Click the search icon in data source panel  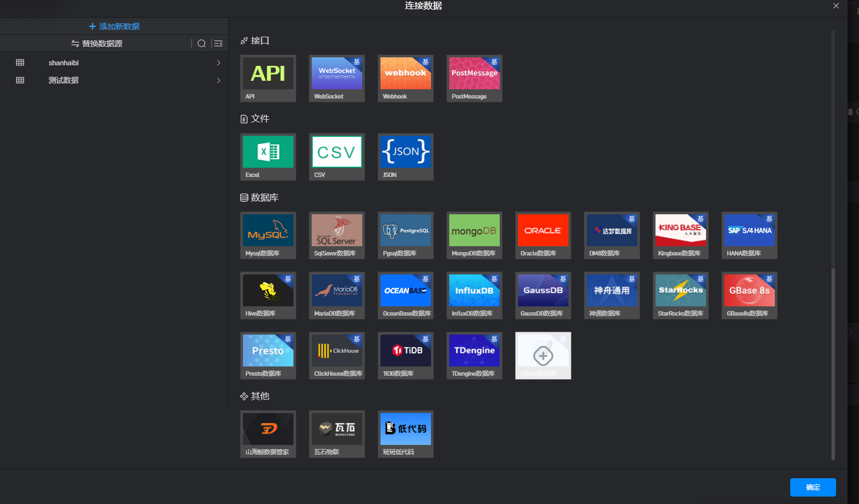[x=202, y=44]
